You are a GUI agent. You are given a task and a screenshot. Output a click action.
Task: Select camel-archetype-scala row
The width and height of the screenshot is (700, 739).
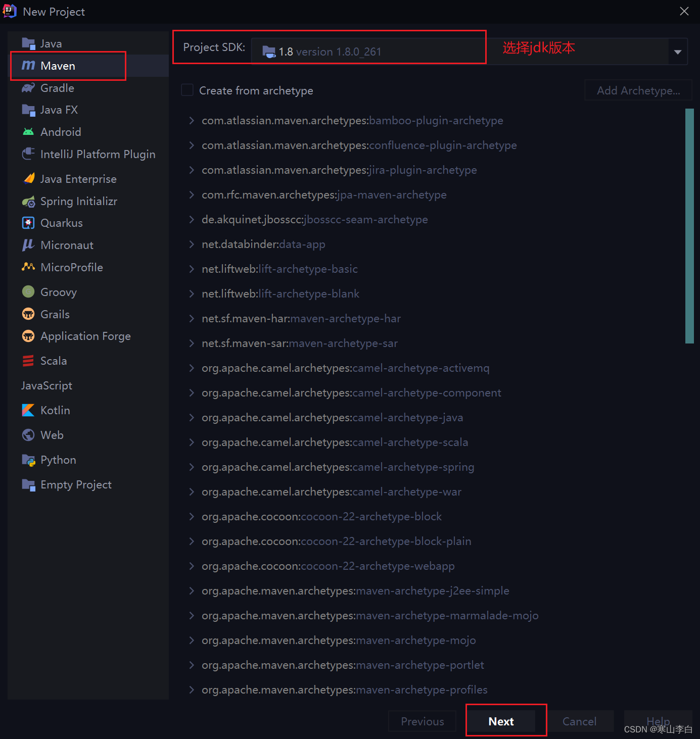(x=433, y=442)
